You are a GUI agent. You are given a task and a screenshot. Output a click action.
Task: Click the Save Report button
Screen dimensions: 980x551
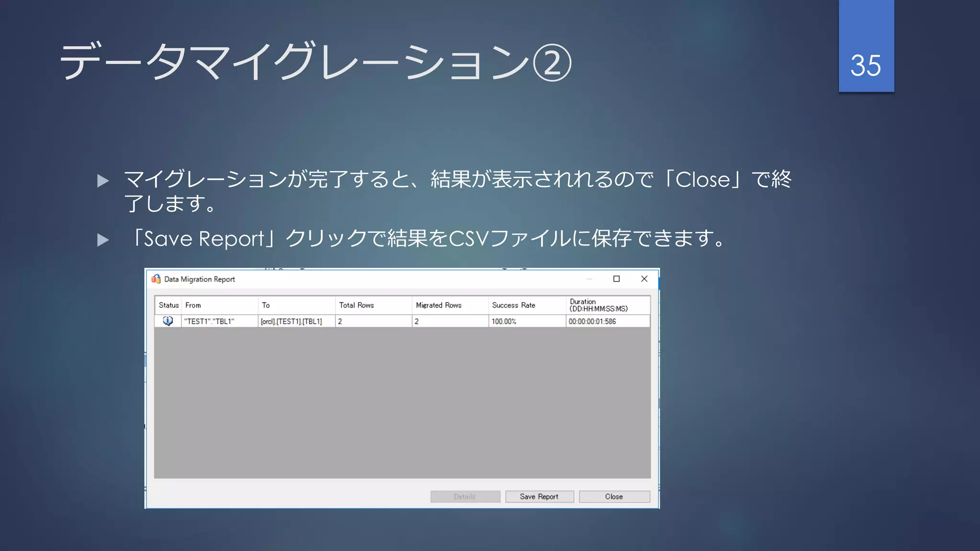539,496
